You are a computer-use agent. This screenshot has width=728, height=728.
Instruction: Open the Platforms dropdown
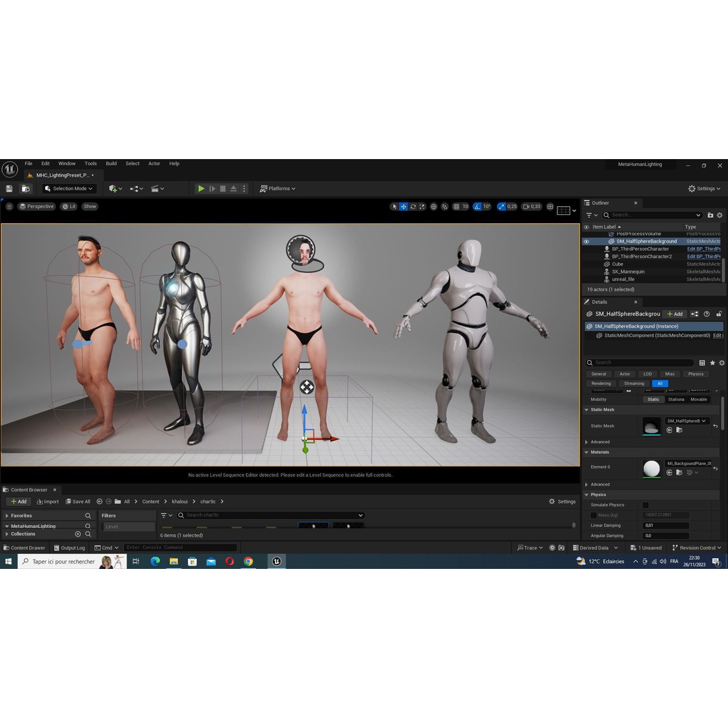tap(278, 189)
